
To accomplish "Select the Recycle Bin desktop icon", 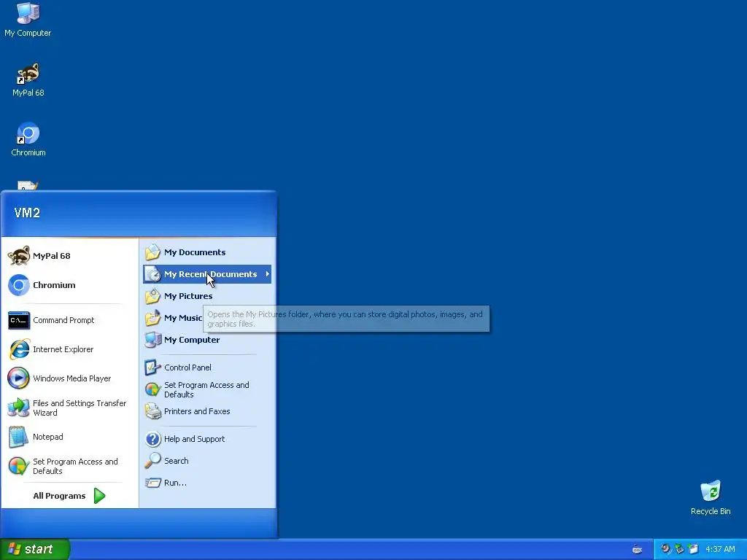I will [x=711, y=497].
